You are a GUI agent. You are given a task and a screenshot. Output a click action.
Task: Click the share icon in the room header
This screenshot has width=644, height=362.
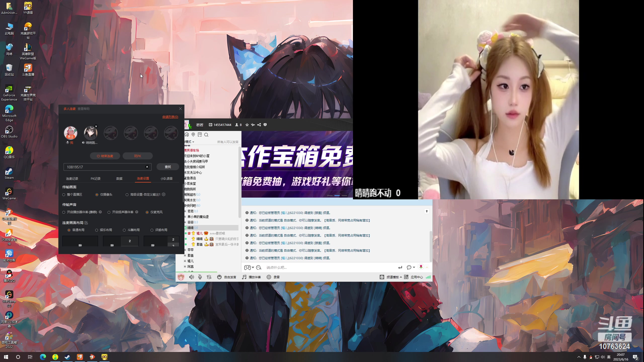click(x=259, y=125)
